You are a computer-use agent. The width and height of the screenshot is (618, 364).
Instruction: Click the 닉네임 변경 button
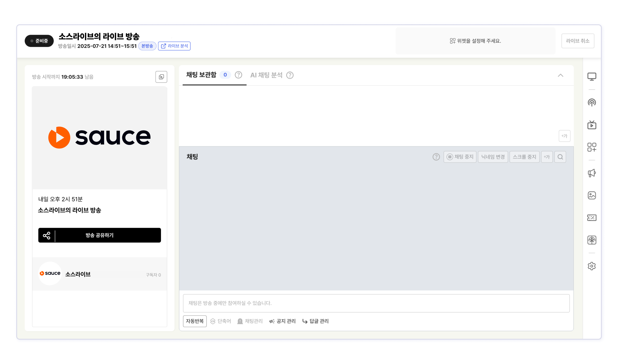coord(493,157)
